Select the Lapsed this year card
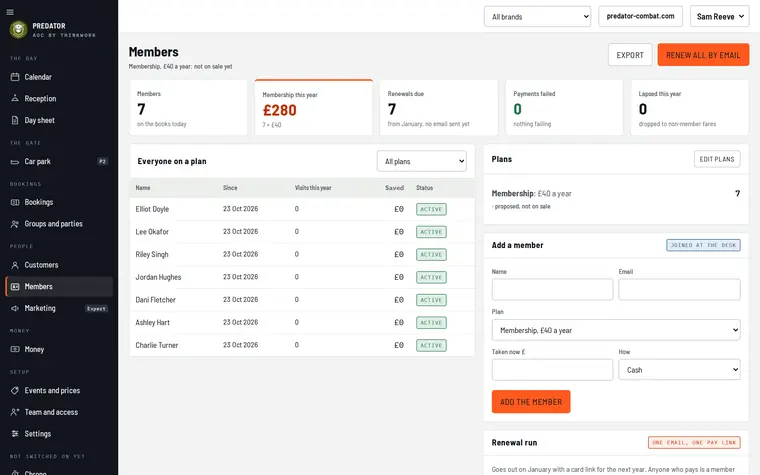The width and height of the screenshot is (760, 475). click(690, 108)
